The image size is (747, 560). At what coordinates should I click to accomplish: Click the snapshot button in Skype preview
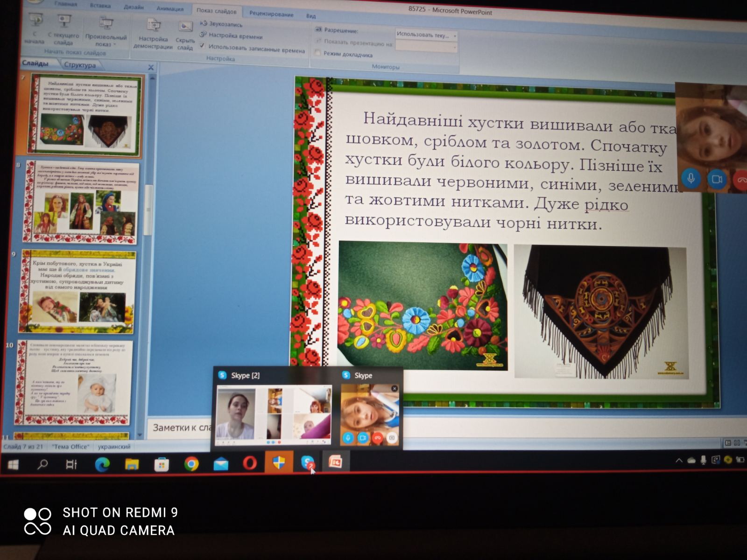coord(392,438)
